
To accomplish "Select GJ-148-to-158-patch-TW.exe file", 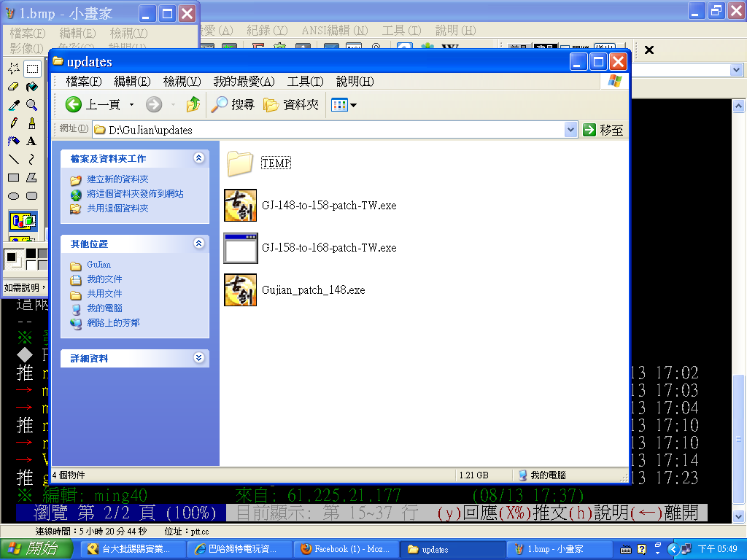I will tap(328, 206).
